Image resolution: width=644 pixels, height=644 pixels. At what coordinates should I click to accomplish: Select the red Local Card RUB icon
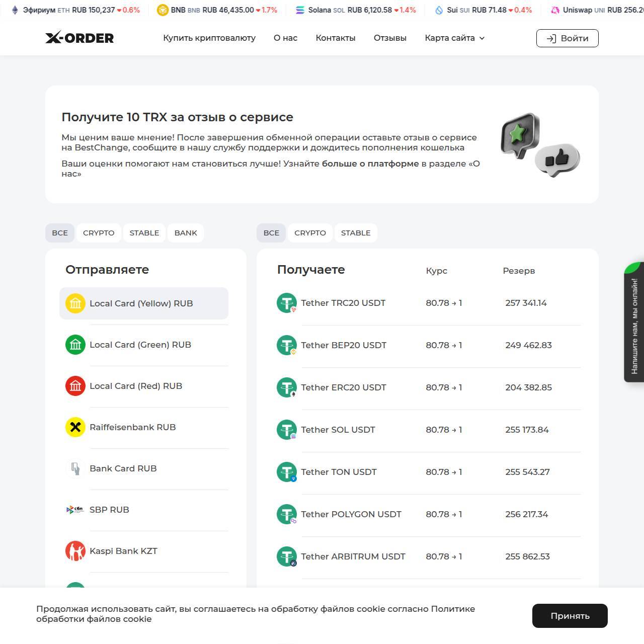75,386
